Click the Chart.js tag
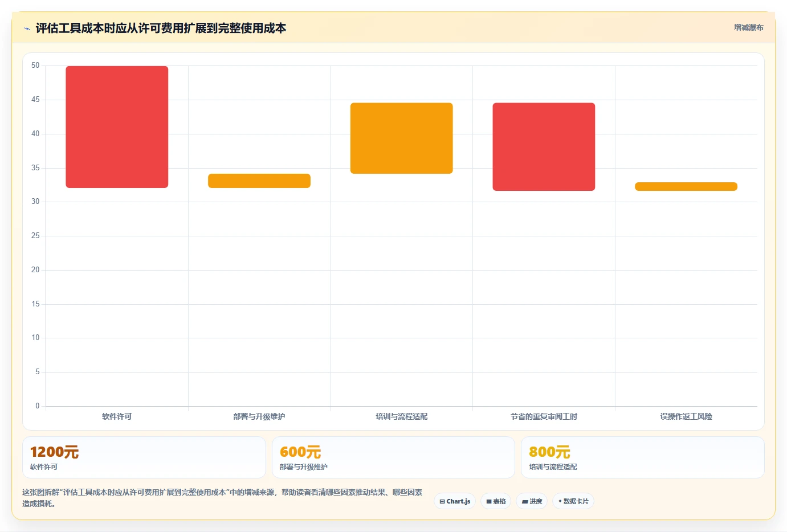This screenshot has height=532, width=787. [455, 501]
